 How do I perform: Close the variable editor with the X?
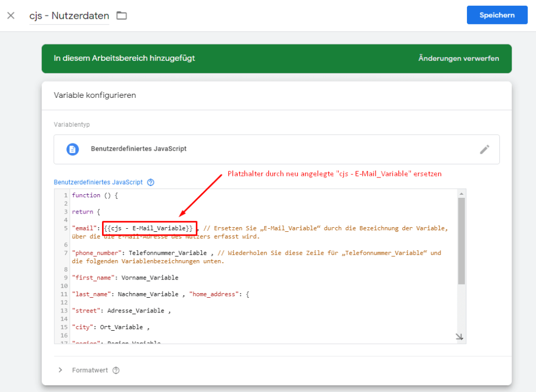click(x=11, y=15)
